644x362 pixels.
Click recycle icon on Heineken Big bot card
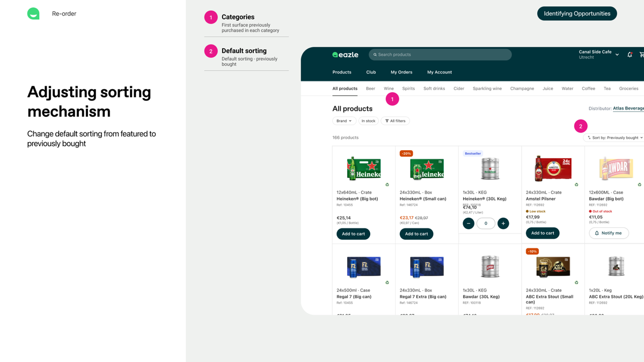(387, 184)
